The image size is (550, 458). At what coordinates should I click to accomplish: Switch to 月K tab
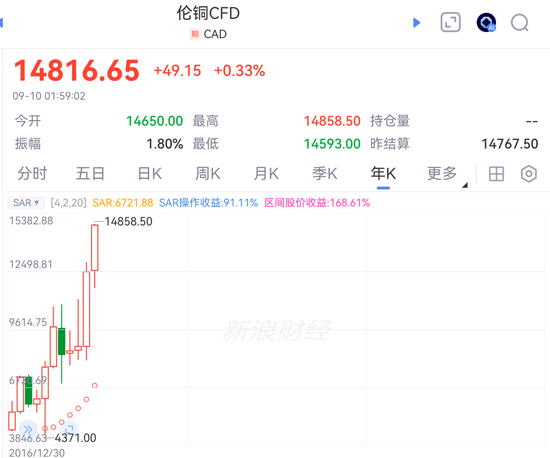pos(266,174)
